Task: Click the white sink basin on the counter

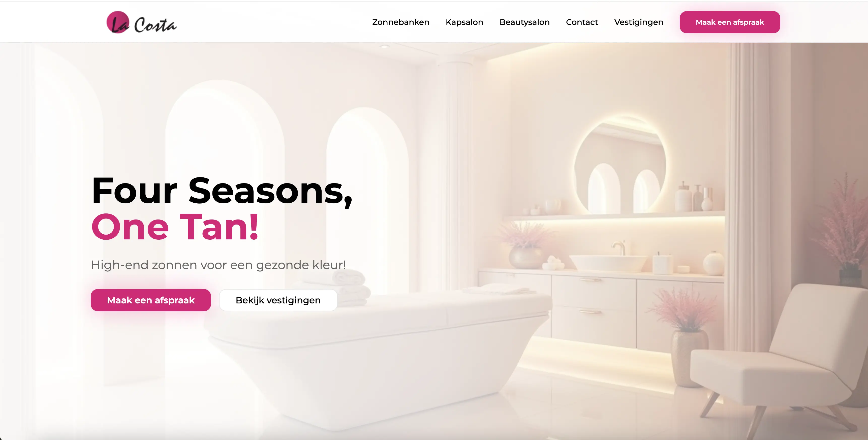Action: tap(608, 263)
